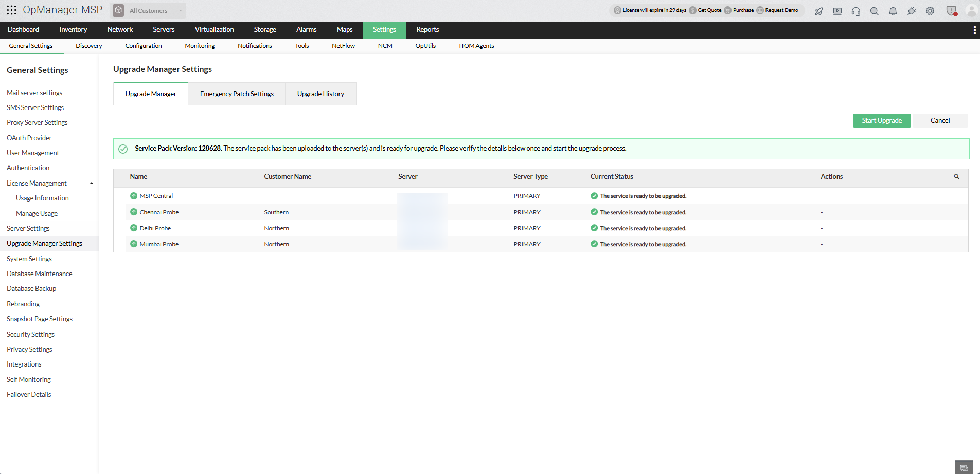Click the success check icon in service pack banner
980x474 pixels.
coord(123,149)
